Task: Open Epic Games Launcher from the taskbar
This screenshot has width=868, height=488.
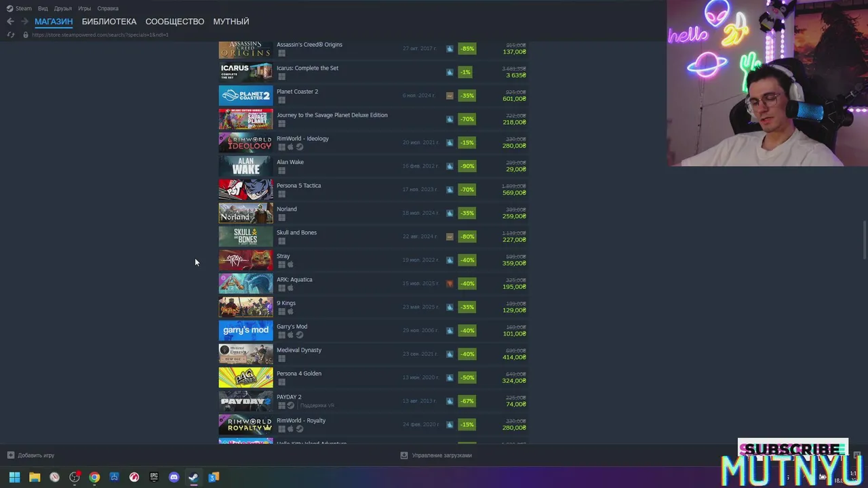Action: click(x=154, y=477)
